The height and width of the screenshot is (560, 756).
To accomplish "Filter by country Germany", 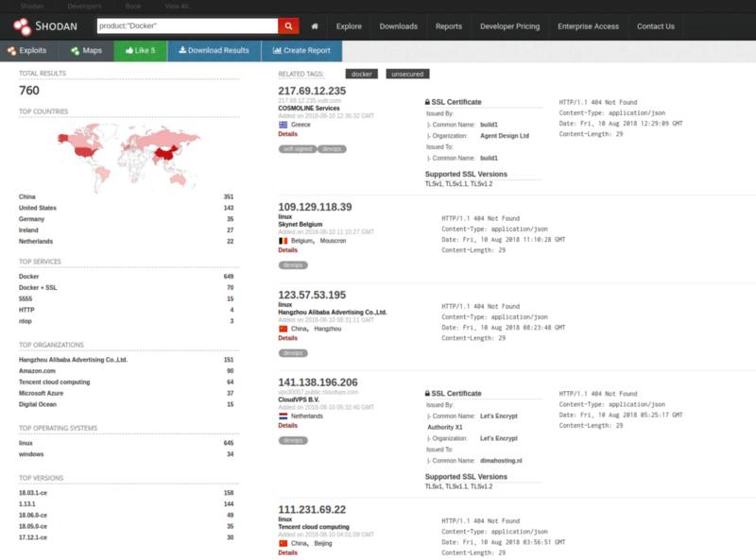I will pyautogui.click(x=31, y=219).
